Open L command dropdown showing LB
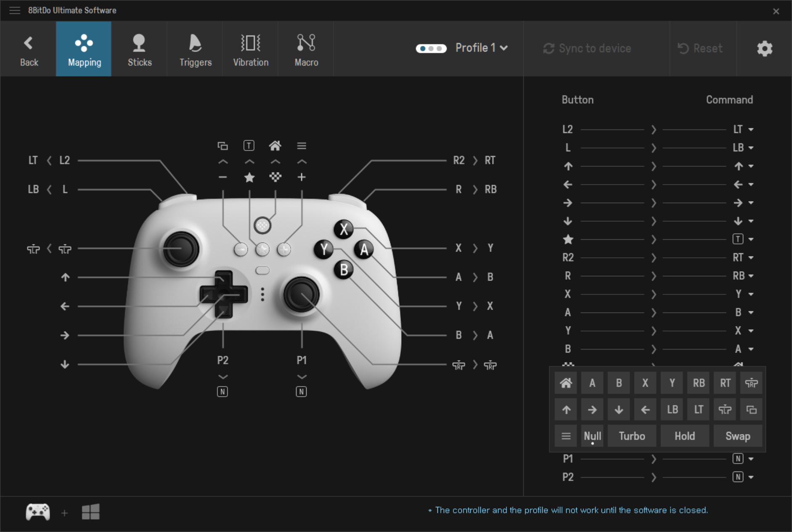Viewport: 792px width, 532px height. pos(743,148)
